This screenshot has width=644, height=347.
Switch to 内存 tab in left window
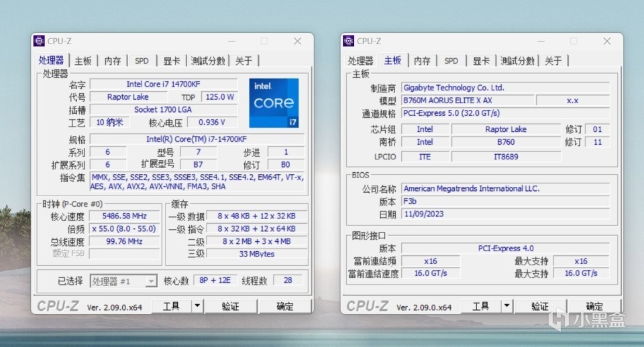pyautogui.click(x=113, y=61)
